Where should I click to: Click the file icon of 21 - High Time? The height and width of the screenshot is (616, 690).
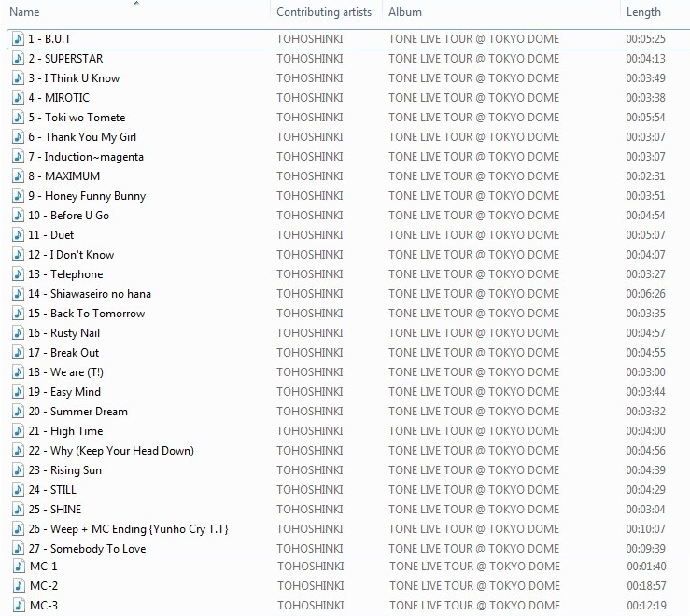tap(18, 431)
